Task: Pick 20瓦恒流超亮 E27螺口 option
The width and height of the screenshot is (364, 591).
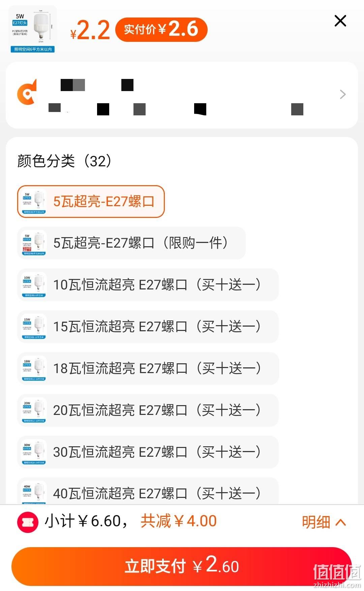Action: pos(148,410)
